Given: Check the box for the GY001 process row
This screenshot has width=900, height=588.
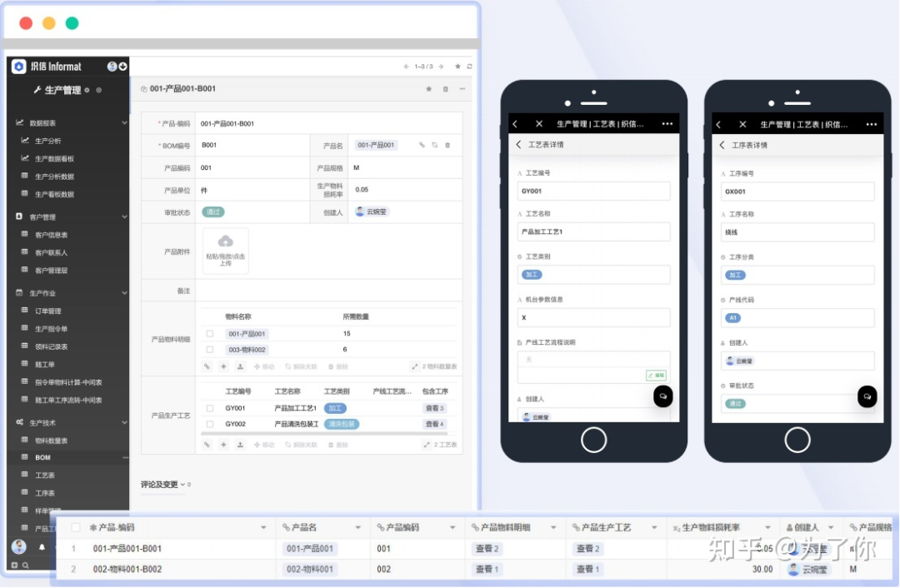Looking at the screenshot, I should [x=210, y=409].
